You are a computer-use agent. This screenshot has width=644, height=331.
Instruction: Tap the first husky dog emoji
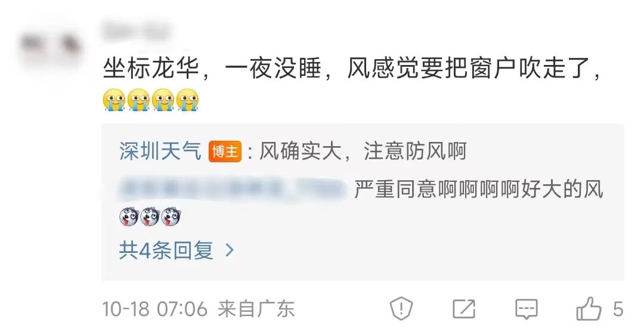[129, 217]
